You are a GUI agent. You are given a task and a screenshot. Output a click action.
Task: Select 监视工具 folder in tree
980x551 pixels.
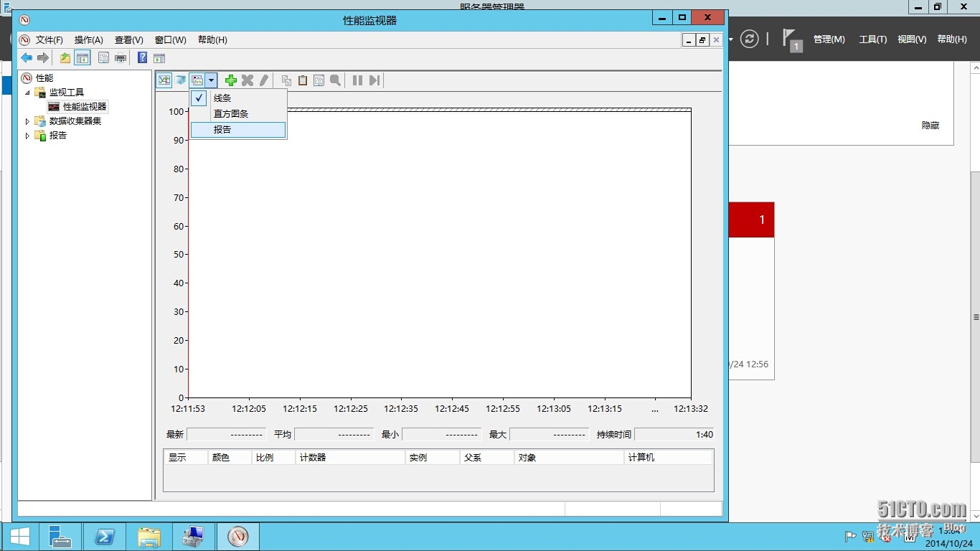pos(67,92)
